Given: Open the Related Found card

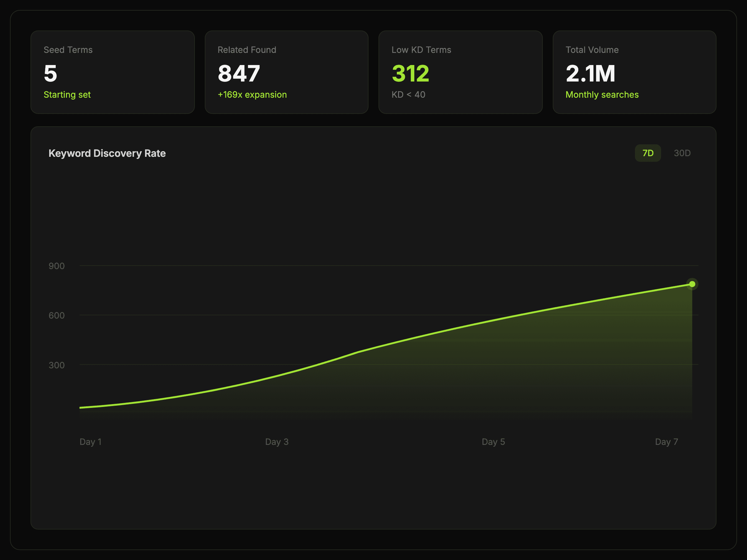Looking at the screenshot, I should 286,72.
